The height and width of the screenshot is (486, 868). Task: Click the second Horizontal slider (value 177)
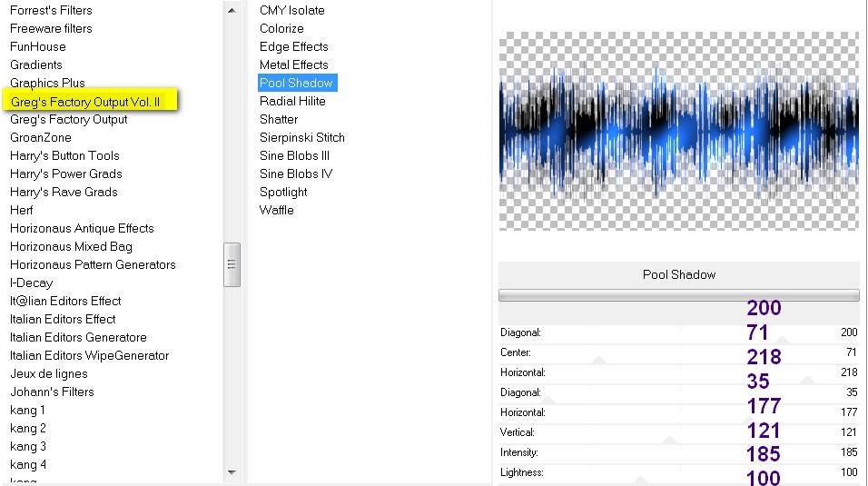[678, 412]
